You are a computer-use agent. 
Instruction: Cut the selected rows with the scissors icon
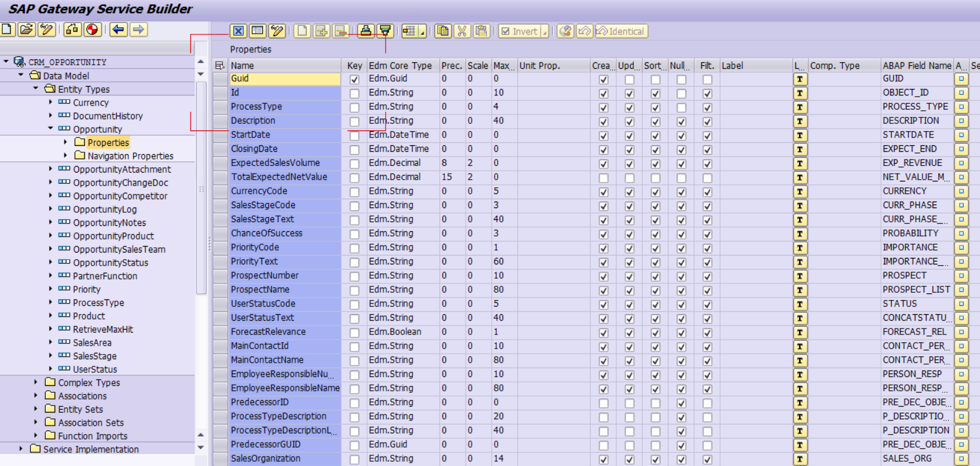[x=462, y=31]
